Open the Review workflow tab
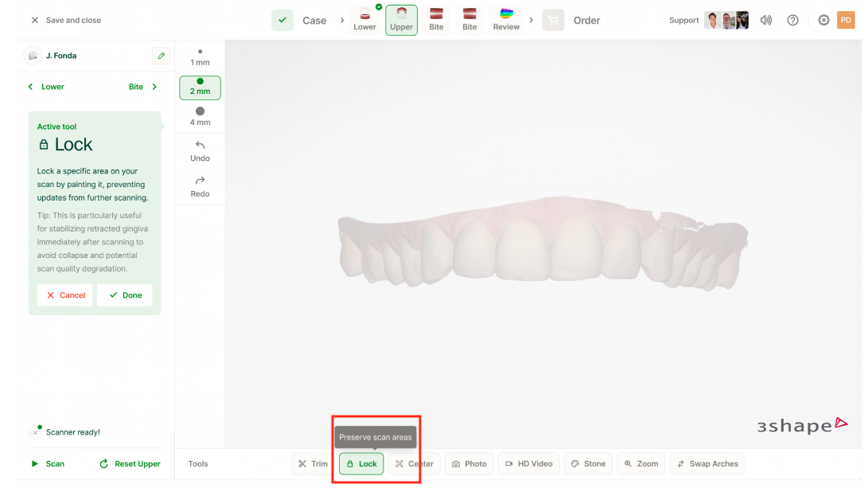The image size is (868, 488). pyautogui.click(x=506, y=20)
